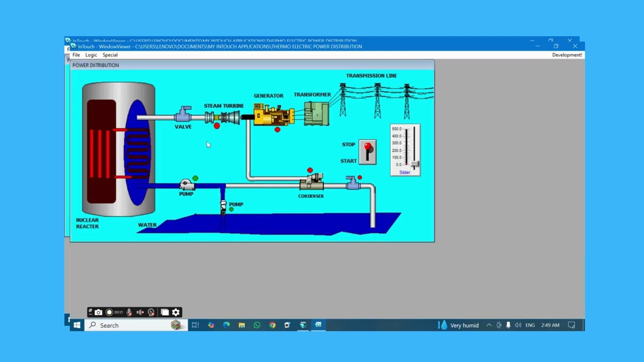
Task: Open Task View on the taskbar
Action: [195, 325]
